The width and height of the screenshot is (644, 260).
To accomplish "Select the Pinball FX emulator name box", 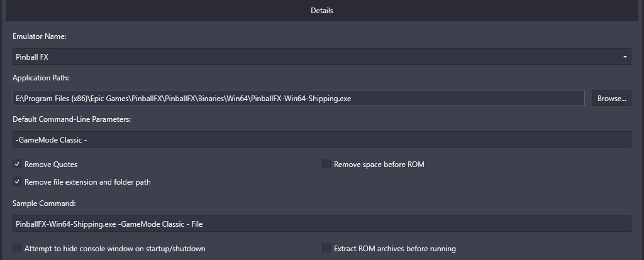I will (321, 57).
